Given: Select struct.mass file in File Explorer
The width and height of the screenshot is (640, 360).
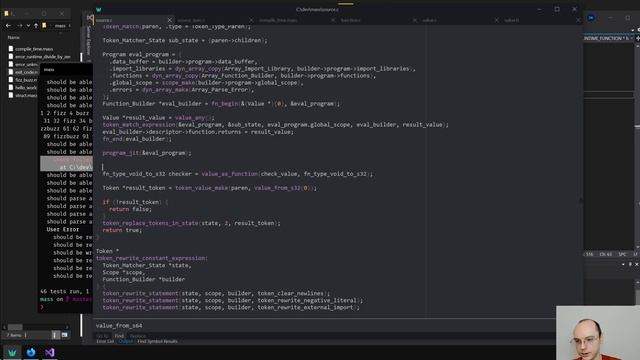Looking at the screenshot, I should (23, 95).
